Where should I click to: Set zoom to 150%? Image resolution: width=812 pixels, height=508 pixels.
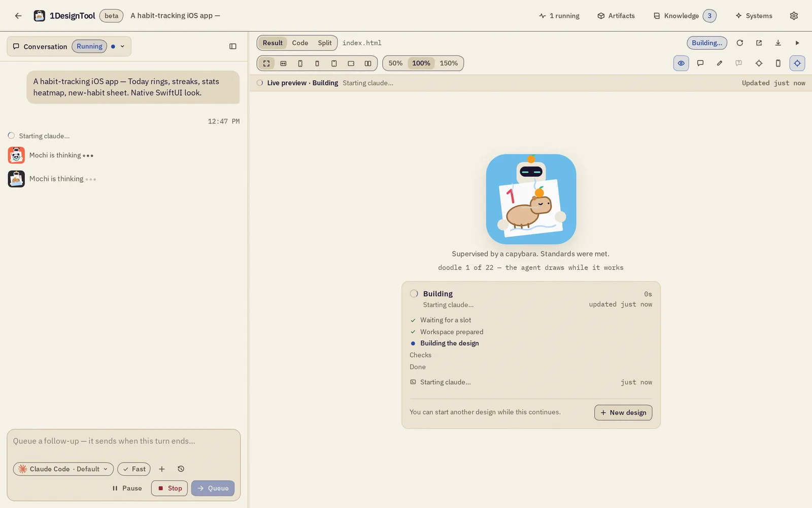point(449,63)
